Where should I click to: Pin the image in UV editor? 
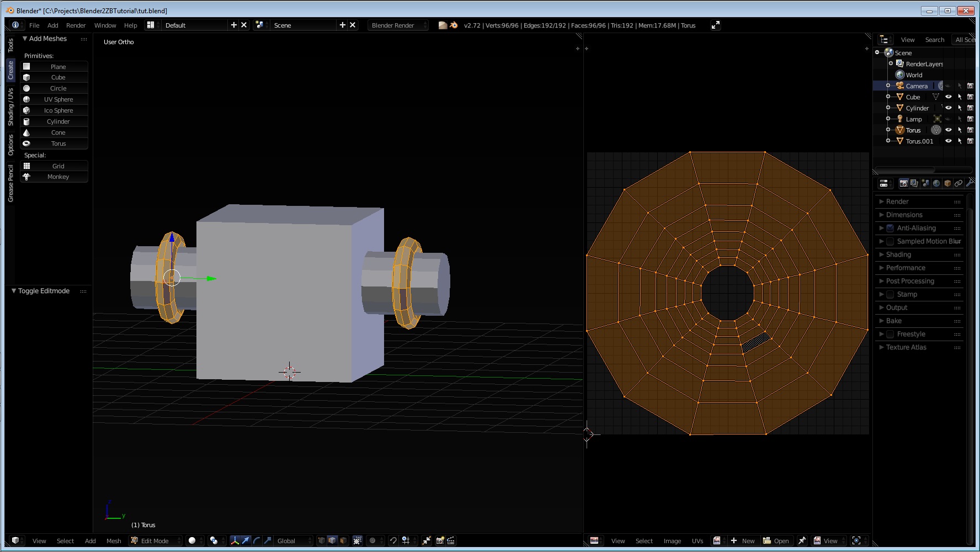coord(802,541)
